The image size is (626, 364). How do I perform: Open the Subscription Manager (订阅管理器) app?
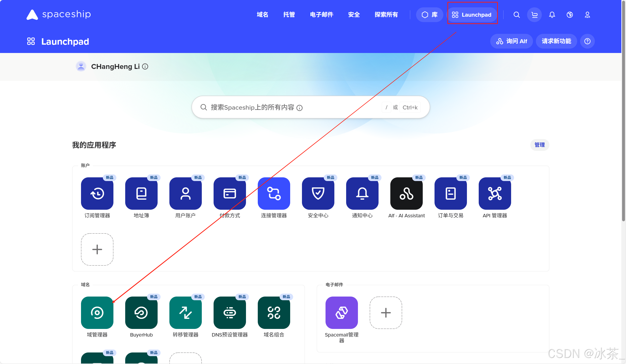pyautogui.click(x=97, y=193)
